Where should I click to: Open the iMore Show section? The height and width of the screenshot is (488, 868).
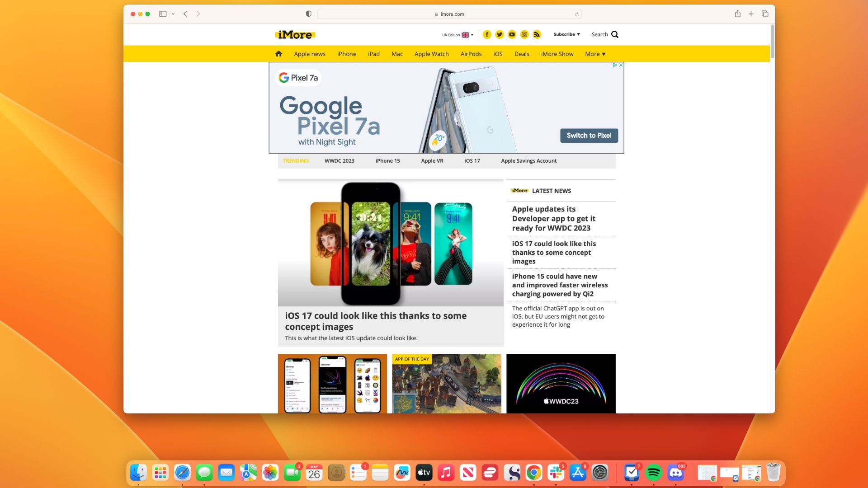pyautogui.click(x=557, y=54)
